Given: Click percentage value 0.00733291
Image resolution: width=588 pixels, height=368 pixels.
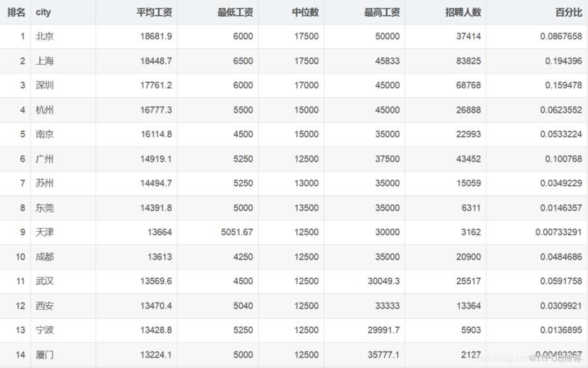Looking at the screenshot, I should click(559, 232).
